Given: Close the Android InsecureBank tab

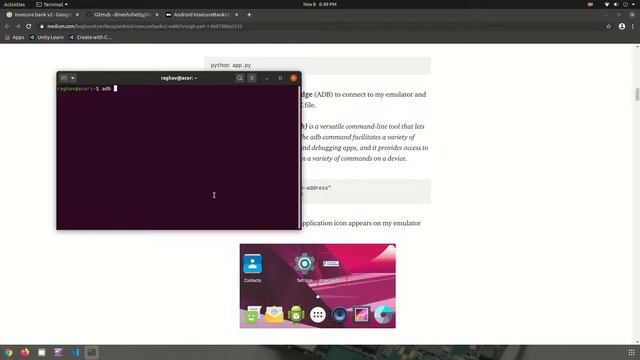Looking at the screenshot, I should click(236, 15).
